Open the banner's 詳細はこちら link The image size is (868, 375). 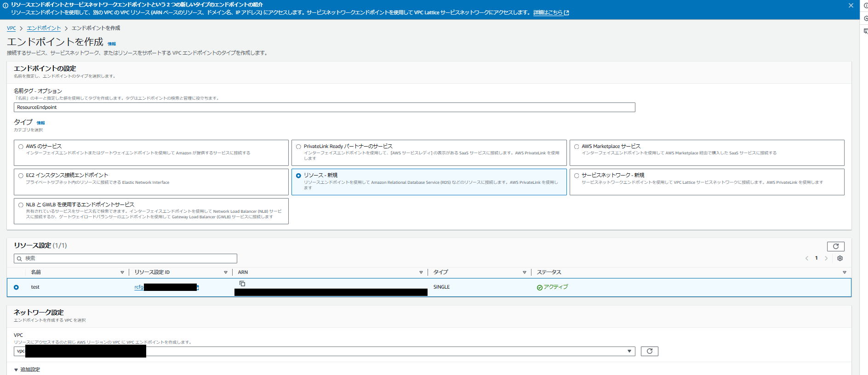(551, 12)
